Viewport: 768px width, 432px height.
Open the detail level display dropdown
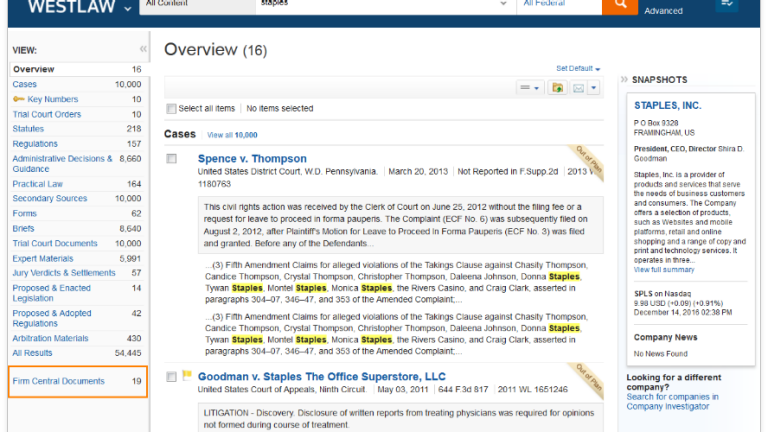pos(529,89)
